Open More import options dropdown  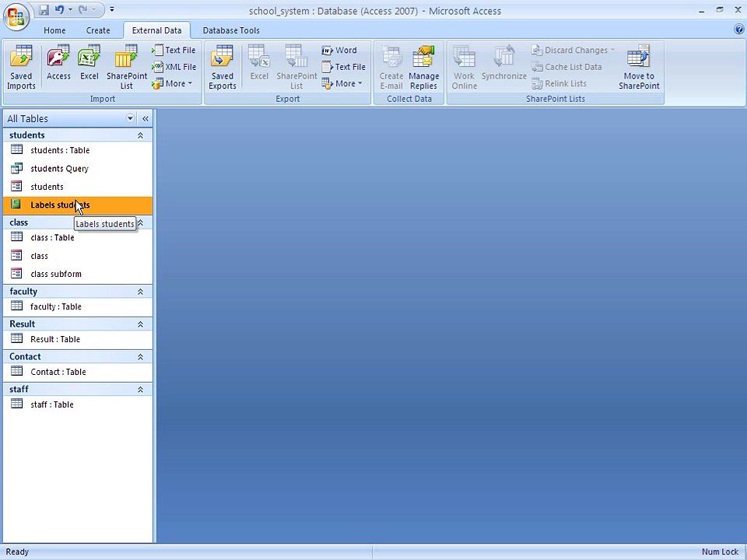click(x=172, y=83)
